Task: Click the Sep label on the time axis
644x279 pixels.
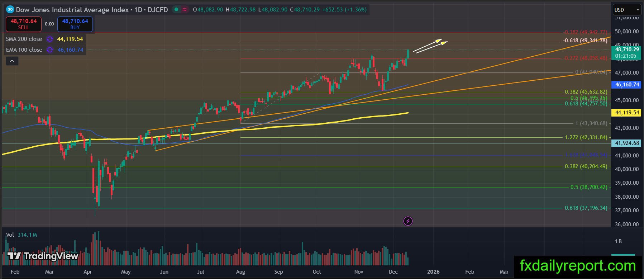Action: click(278, 272)
